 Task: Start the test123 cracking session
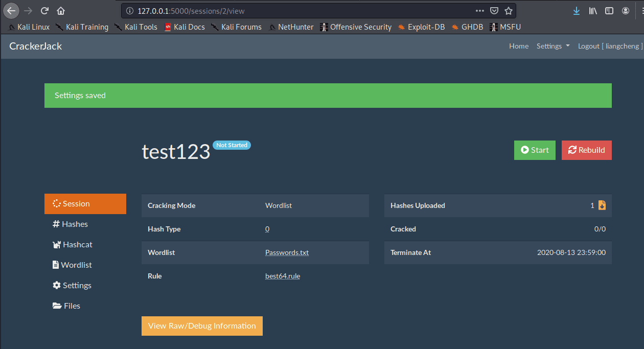click(x=534, y=150)
